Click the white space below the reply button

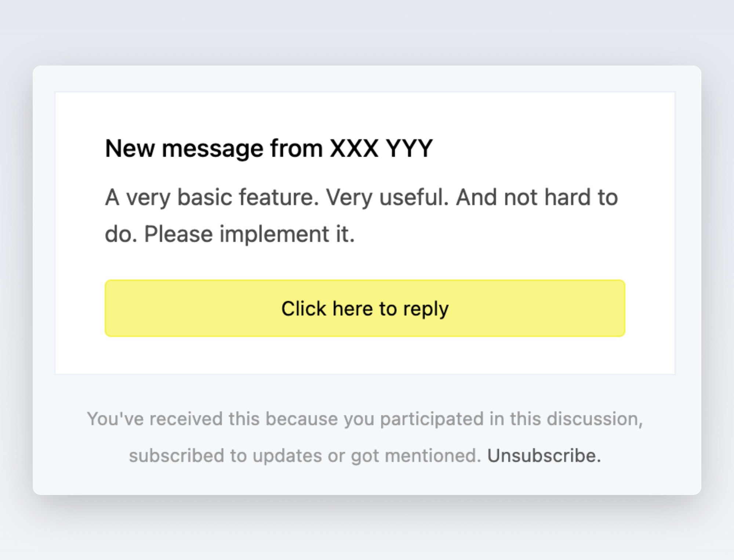tap(365, 355)
